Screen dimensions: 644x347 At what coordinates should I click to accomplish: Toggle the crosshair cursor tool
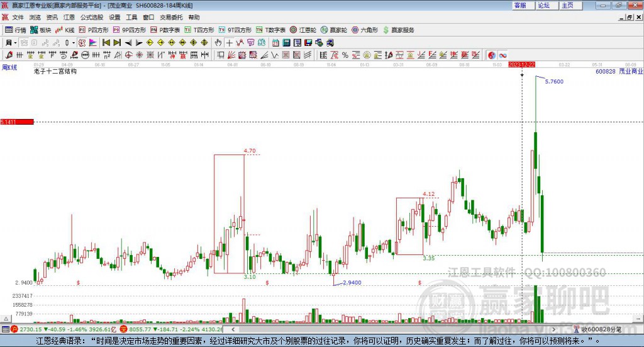coord(229,43)
